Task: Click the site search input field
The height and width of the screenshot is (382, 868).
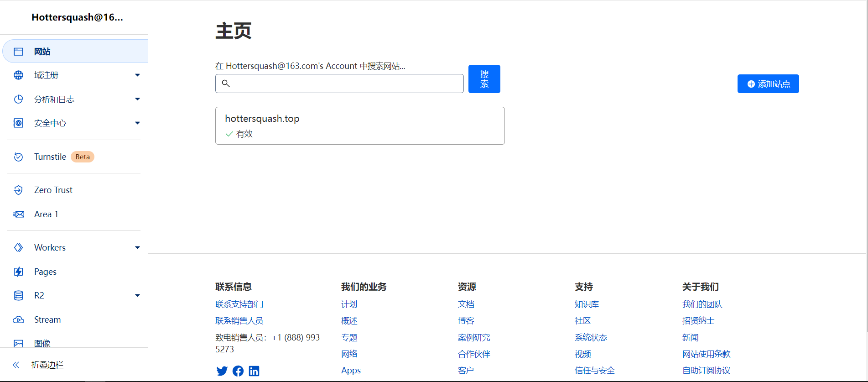Action: point(339,84)
